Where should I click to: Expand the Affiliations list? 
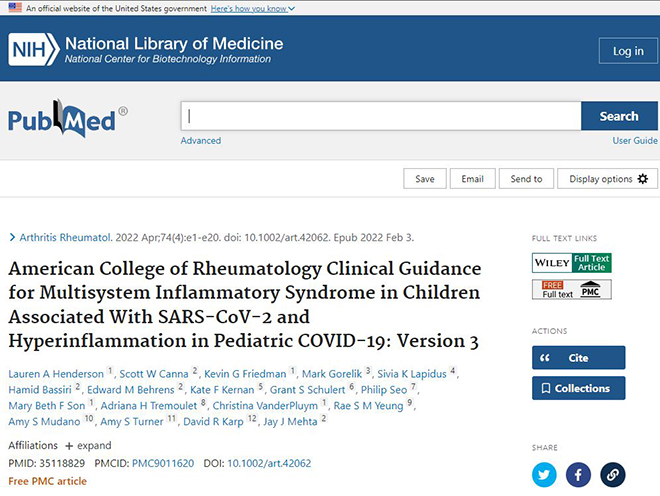[x=88, y=445]
